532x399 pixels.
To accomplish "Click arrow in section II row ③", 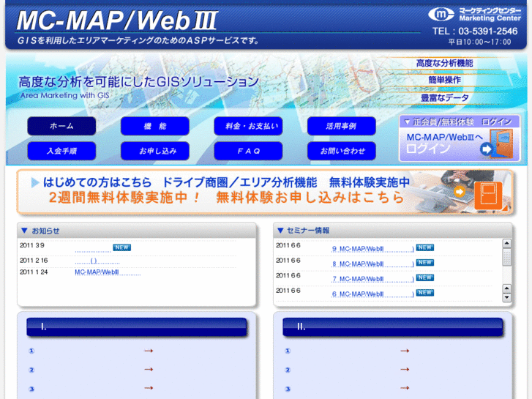I will (405, 388).
